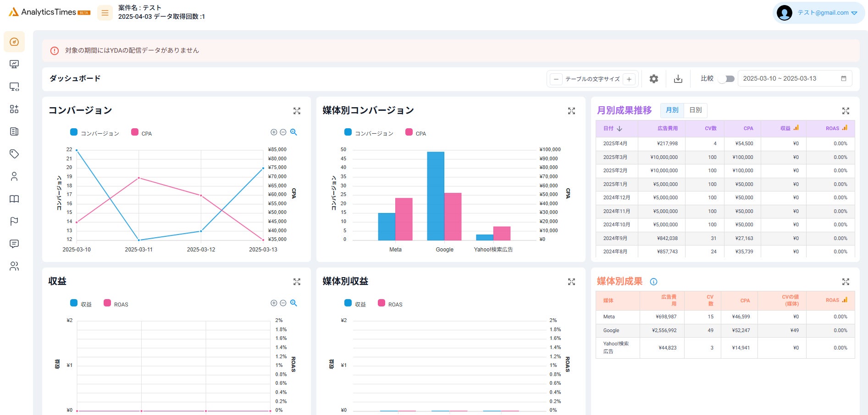Open the info icon beside 媒体別成果
Image resolution: width=868 pixels, height=415 pixels.
pyautogui.click(x=654, y=282)
